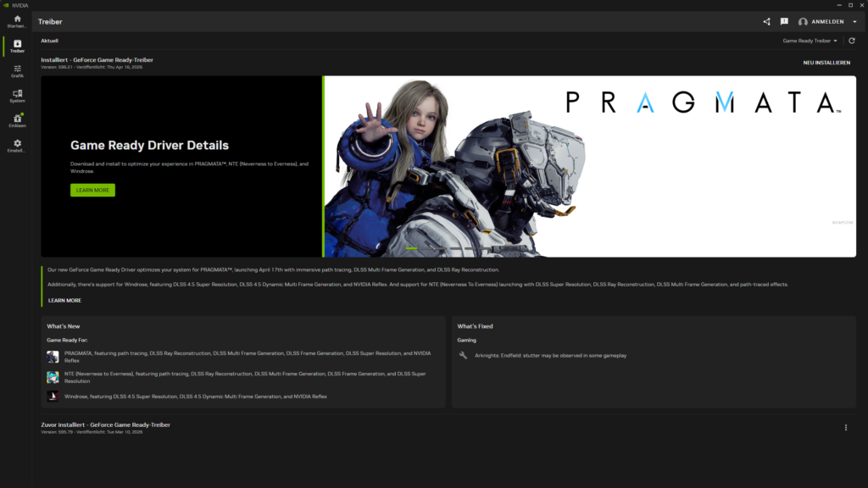
Task: Click the NEU INSTALLIEREN button
Action: (x=826, y=63)
